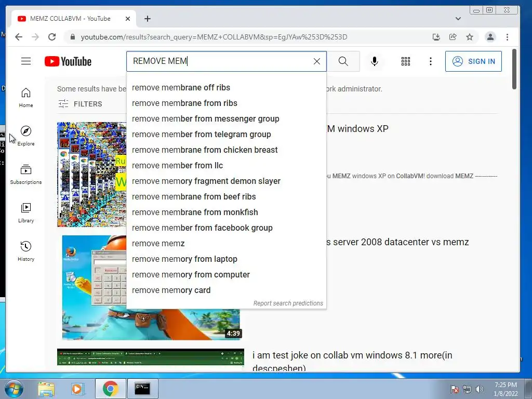This screenshot has width=532, height=399.
Task: Select the MEMZ COLLABVM - YouTube tab
Action: [x=74, y=19]
